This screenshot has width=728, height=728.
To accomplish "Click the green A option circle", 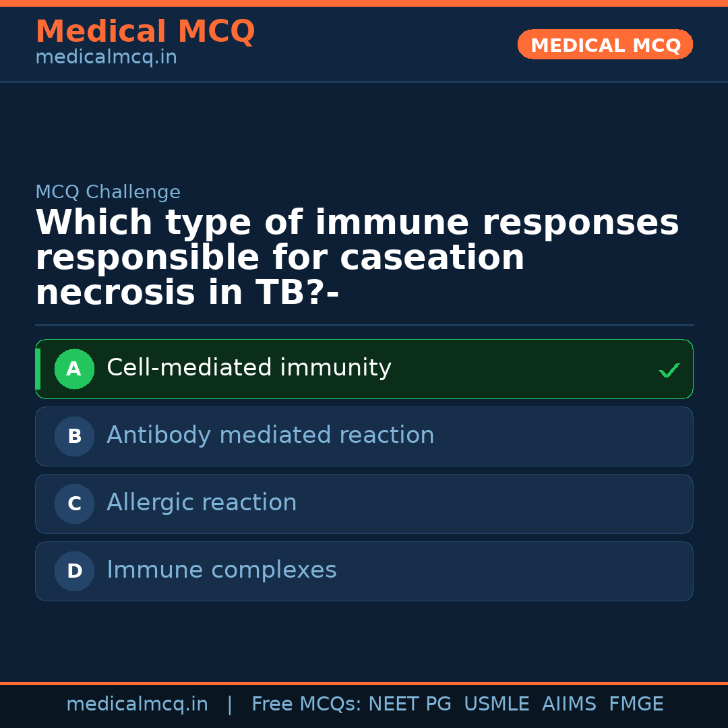I will (x=74, y=369).
